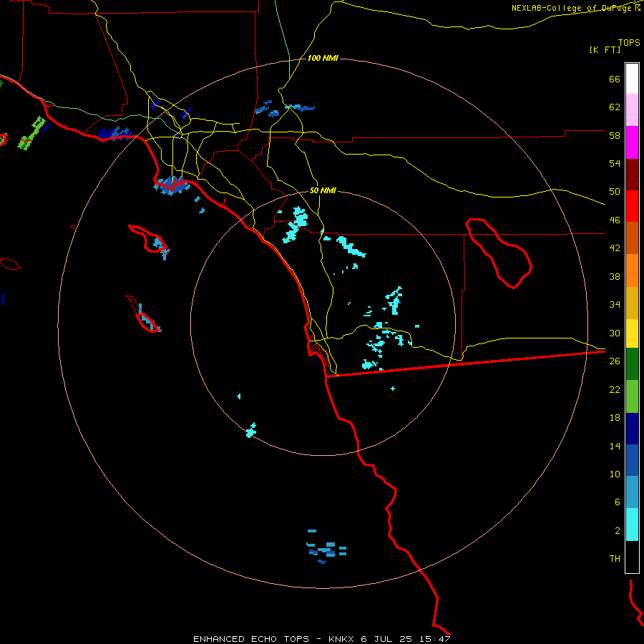Click the '62' legend value
Screen dimensions: 644x644
615,107
